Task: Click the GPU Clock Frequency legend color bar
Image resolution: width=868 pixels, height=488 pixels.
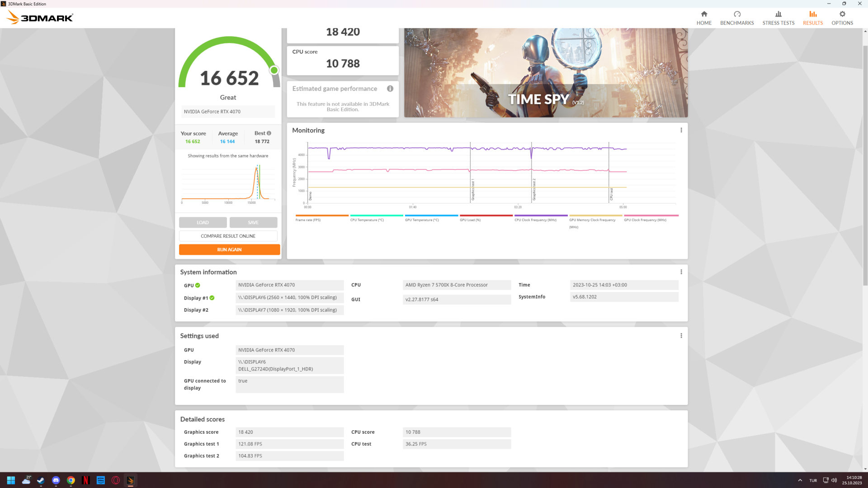Action: [x=651, y=216]
